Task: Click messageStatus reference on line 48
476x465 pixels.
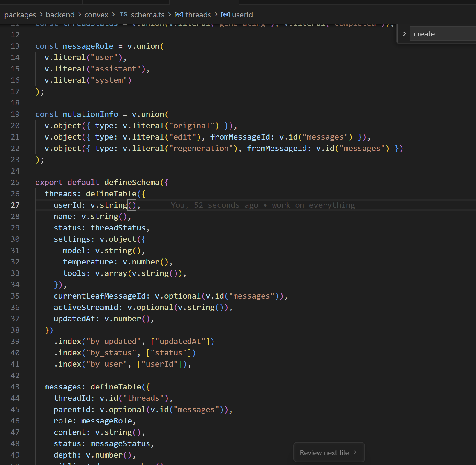Action: 120,443
